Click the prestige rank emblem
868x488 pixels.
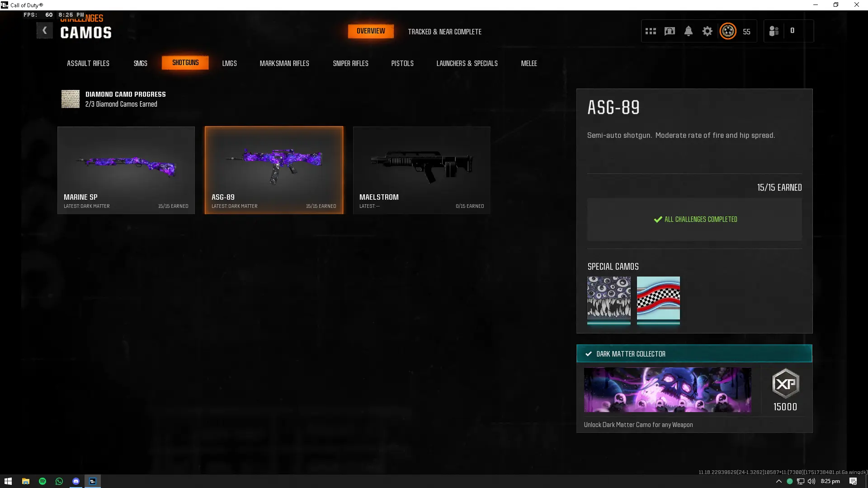(x=728, y=31)
